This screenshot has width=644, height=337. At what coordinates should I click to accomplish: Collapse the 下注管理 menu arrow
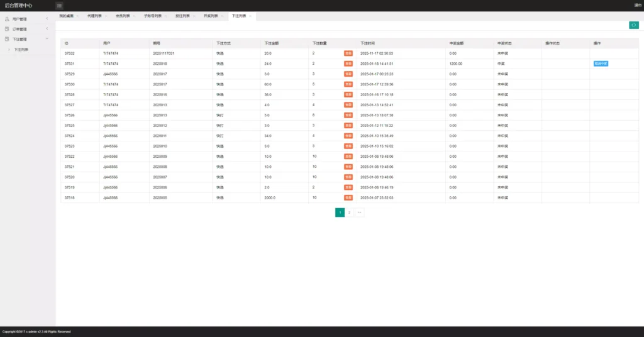[47, 39]
